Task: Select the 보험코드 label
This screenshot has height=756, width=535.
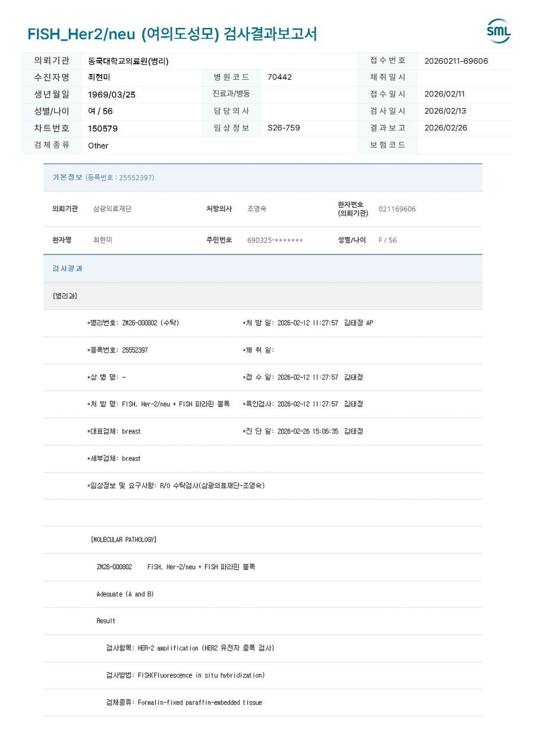Action: [388, 145]
